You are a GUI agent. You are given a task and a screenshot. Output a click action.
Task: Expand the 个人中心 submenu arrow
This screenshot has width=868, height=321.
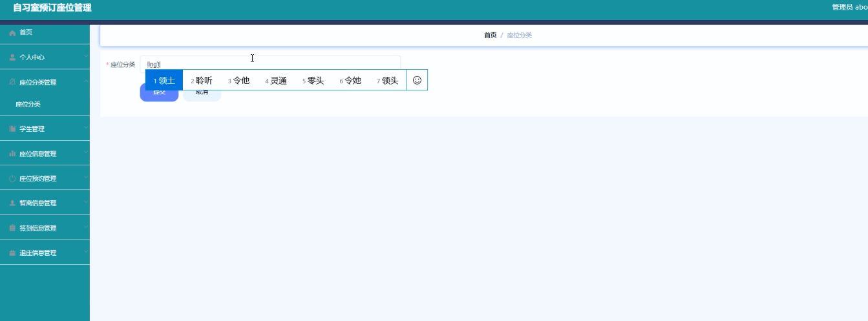click(86, 57)
